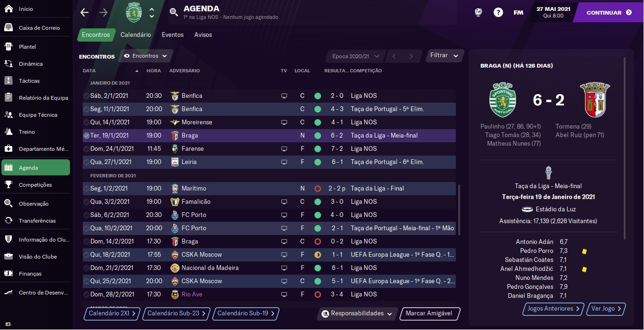Image resolution: width=644 pixels, height=330 pixels.
Task: Click Marcar Amigável button
Action: click(x=429, y=313)
